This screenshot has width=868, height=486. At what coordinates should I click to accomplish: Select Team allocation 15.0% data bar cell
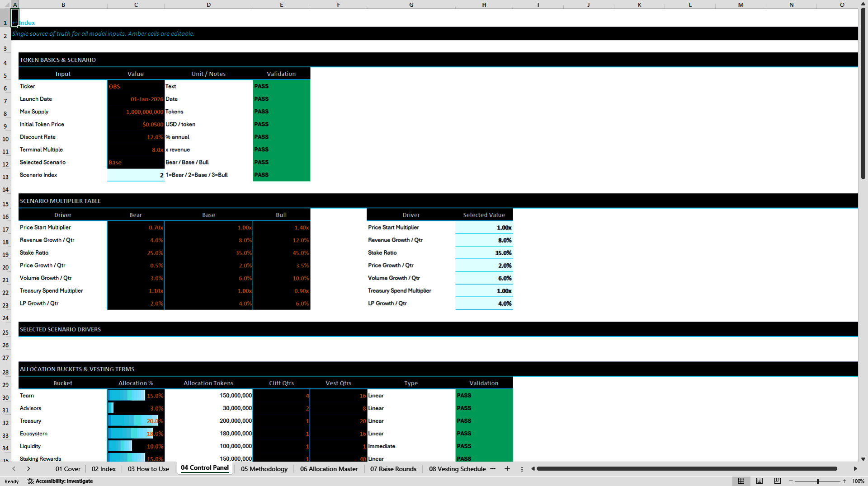(x=136, y=396)
